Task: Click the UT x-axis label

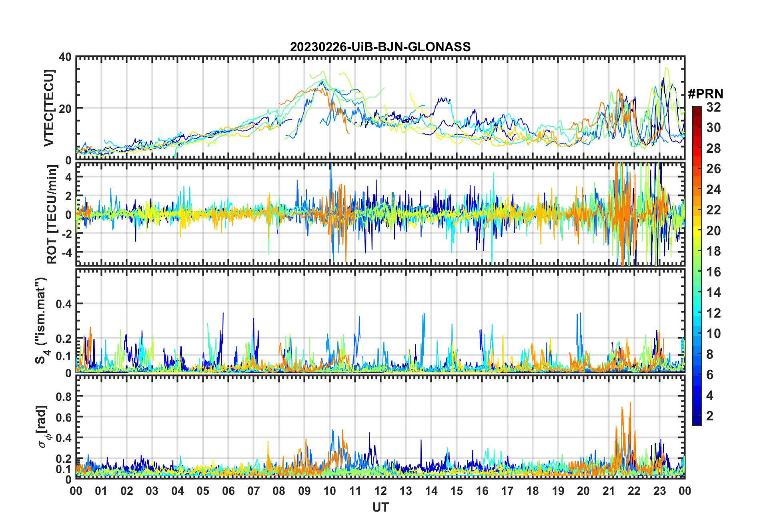Action: tap(380, 507)
